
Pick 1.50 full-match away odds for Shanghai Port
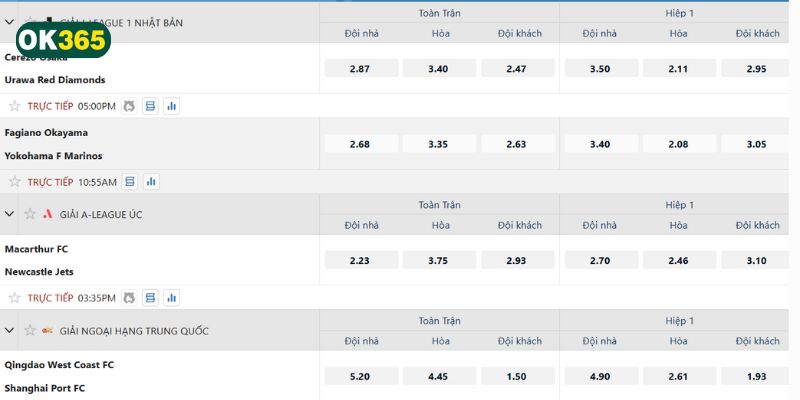(516, 376)
